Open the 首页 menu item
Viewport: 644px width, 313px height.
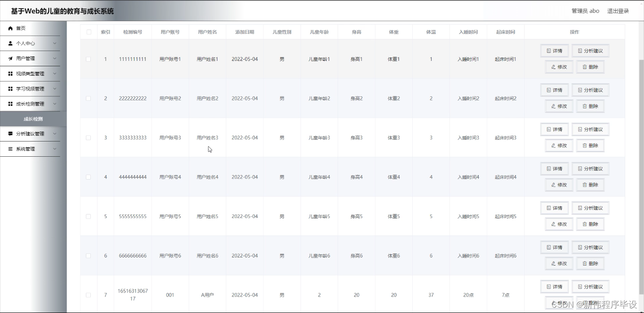(30, 28)
